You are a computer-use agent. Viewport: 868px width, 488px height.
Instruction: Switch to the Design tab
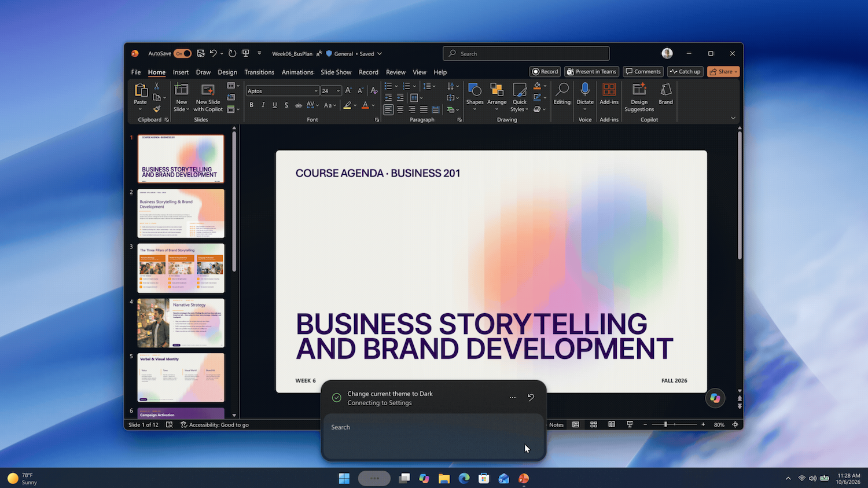click(x=227, y=72)
